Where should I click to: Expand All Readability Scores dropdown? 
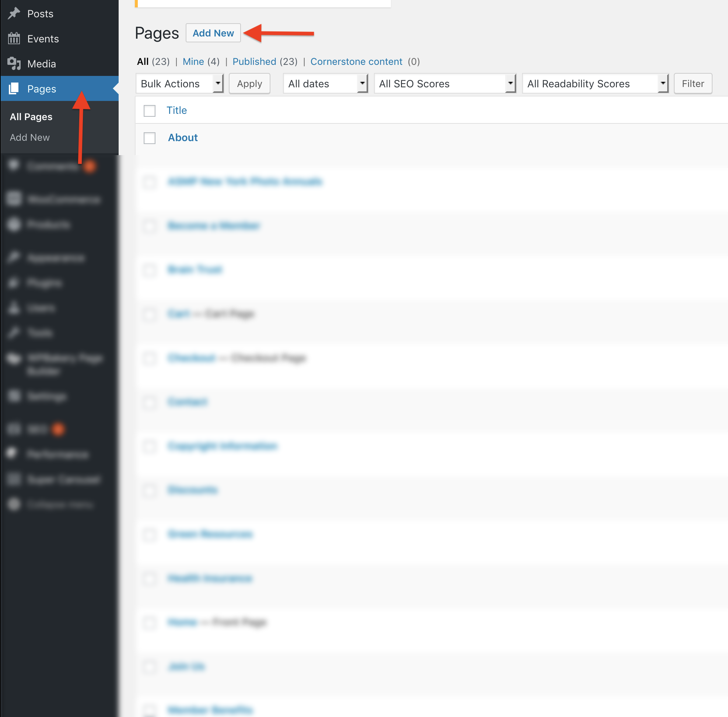tap(595, 84)
